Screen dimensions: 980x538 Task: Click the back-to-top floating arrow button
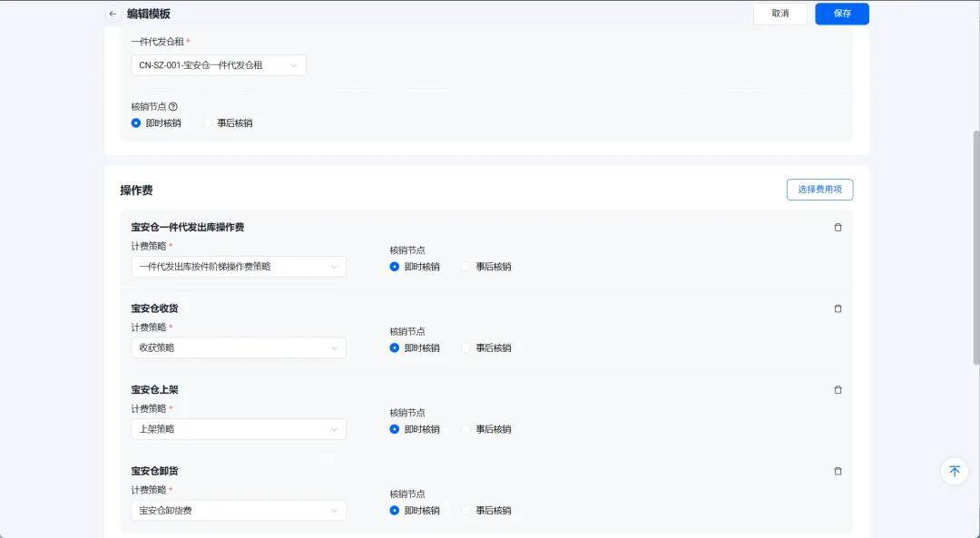[955, 471]
